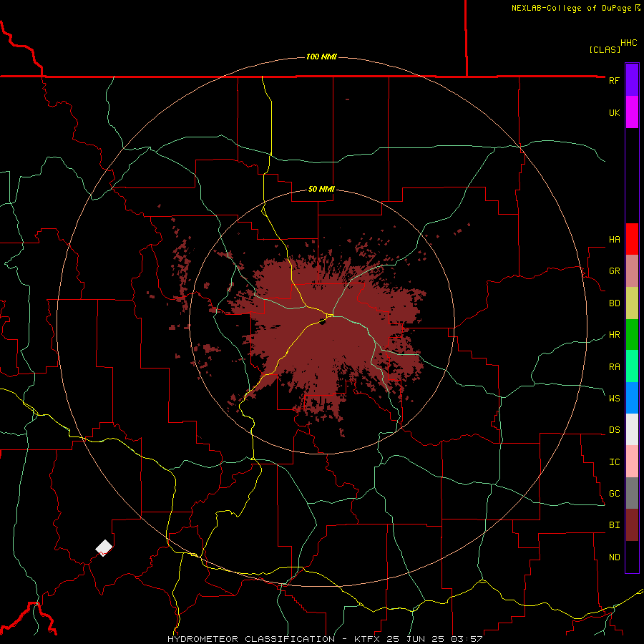Click the white diamond map marker

pos(104,547)
